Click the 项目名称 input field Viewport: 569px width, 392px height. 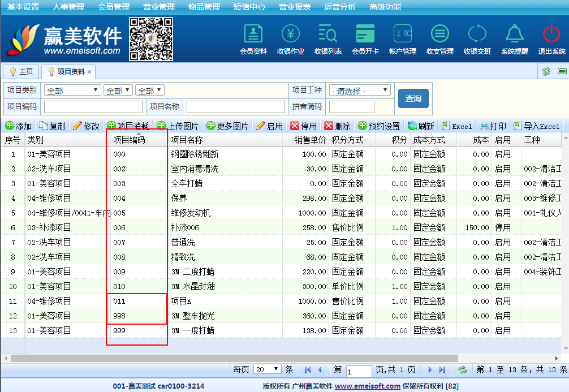click(236, 107)
